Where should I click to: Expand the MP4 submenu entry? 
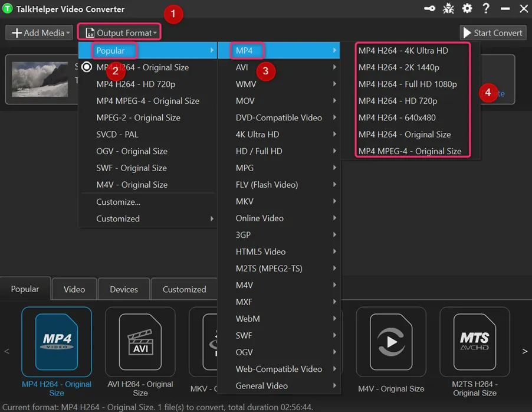278,51
